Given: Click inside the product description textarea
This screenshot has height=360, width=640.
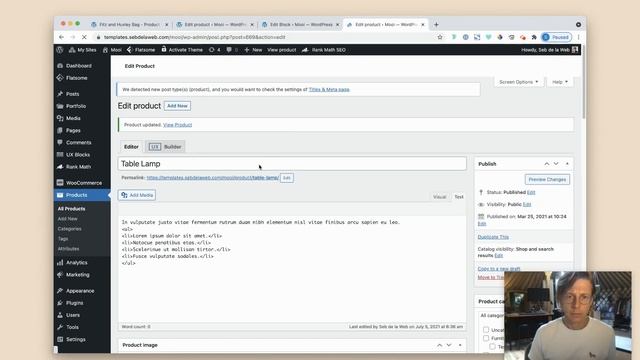Looking at the screenshot, I should tap(292, 269).
